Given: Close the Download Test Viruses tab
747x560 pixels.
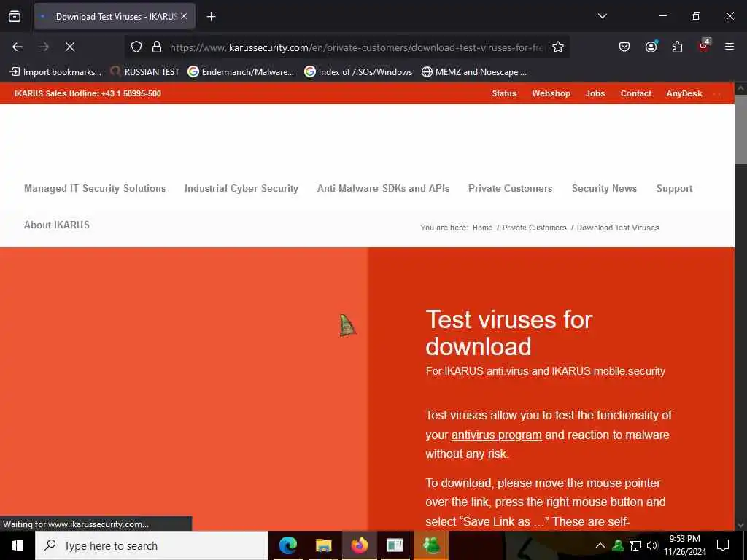Looking at the screenshot, I should tap(184, 17).
